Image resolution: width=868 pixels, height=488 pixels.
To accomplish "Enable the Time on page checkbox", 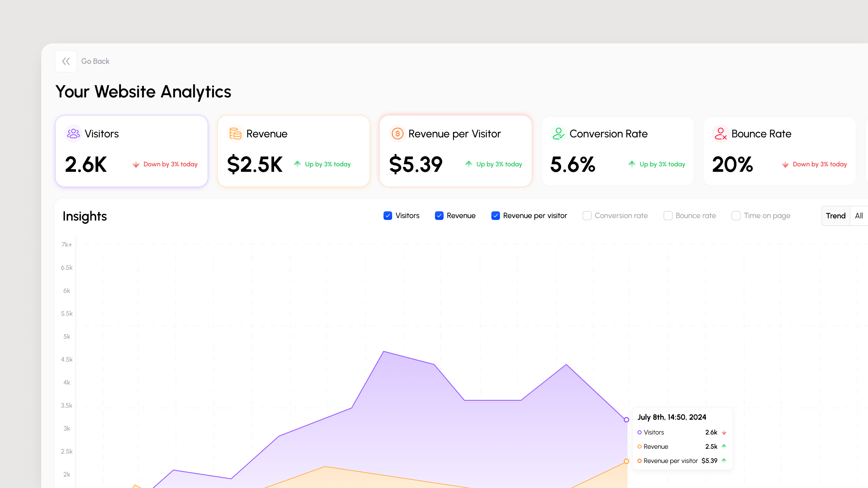I will pyautogui.click(x=736, y=216).
